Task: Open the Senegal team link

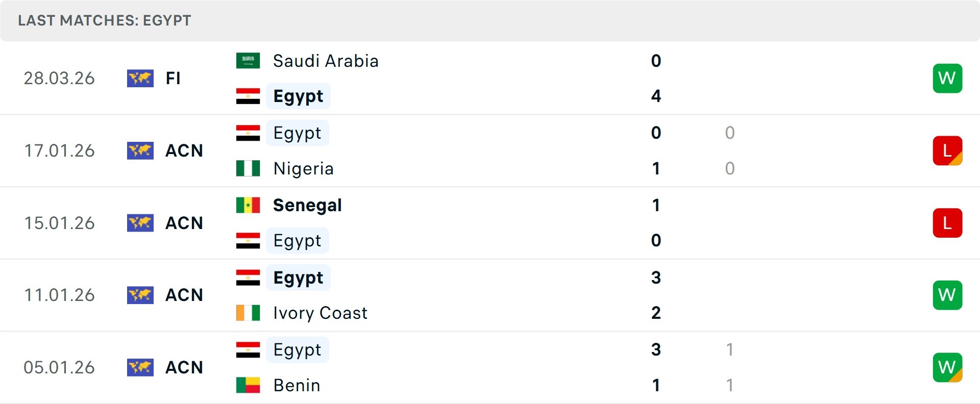Action: [x=307, y=205]
